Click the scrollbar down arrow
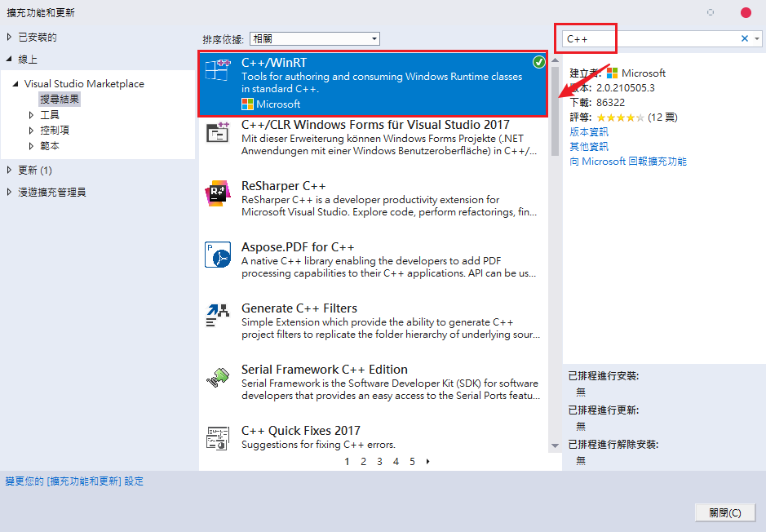This screenshot has height=532, width=766. pos(555,446)
